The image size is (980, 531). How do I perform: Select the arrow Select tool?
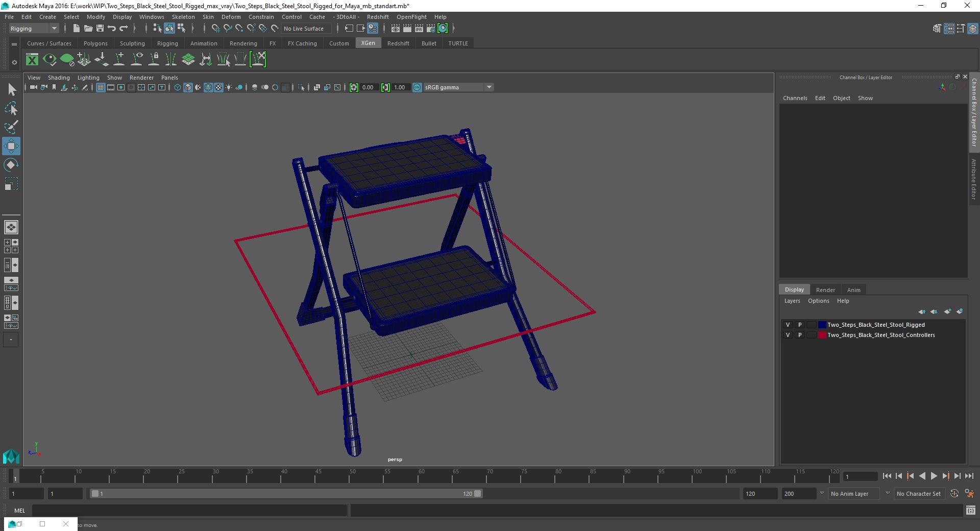click(x=11, y=90)
